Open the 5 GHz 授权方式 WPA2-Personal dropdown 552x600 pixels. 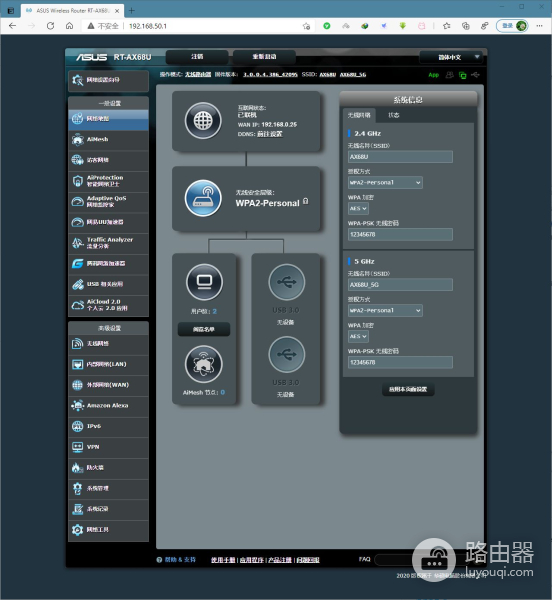[385, 311]
